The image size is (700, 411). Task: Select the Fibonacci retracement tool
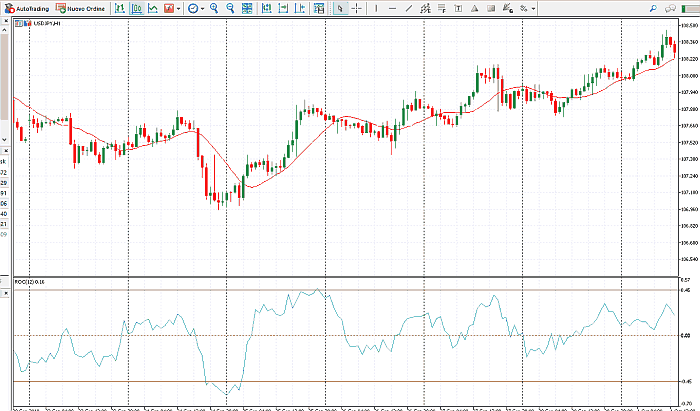pyautogui.click(x=441, y=8)
